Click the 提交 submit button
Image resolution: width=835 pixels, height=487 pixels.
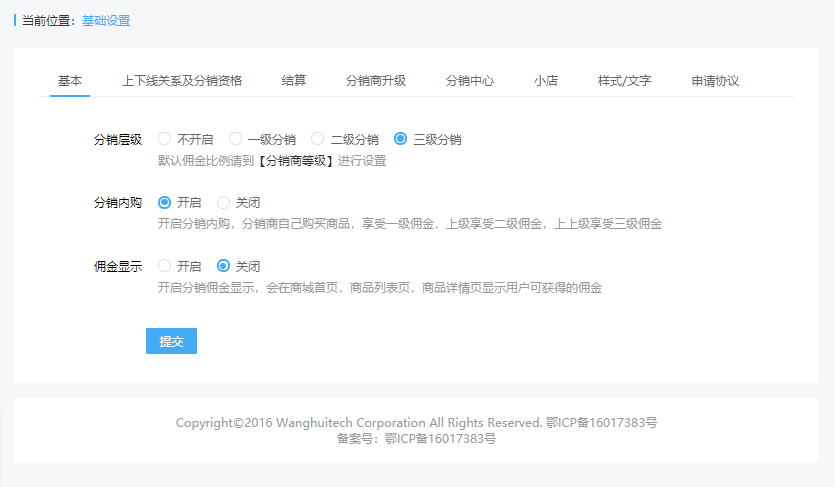(171, 341)
